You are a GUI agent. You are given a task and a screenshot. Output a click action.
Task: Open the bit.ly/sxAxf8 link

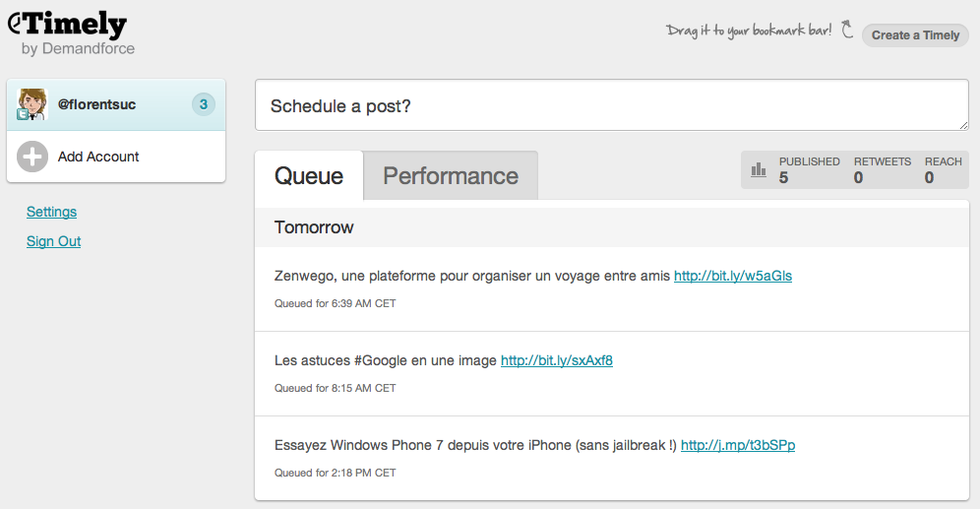click(557, 361)
